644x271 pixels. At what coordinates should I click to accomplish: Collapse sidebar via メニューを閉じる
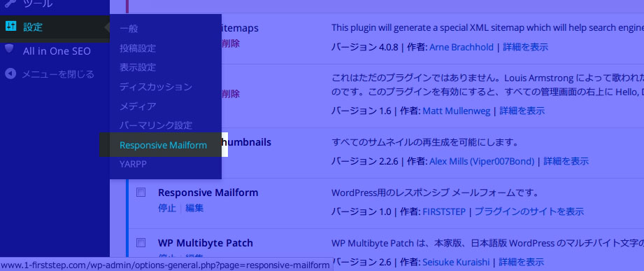(58, 74)
